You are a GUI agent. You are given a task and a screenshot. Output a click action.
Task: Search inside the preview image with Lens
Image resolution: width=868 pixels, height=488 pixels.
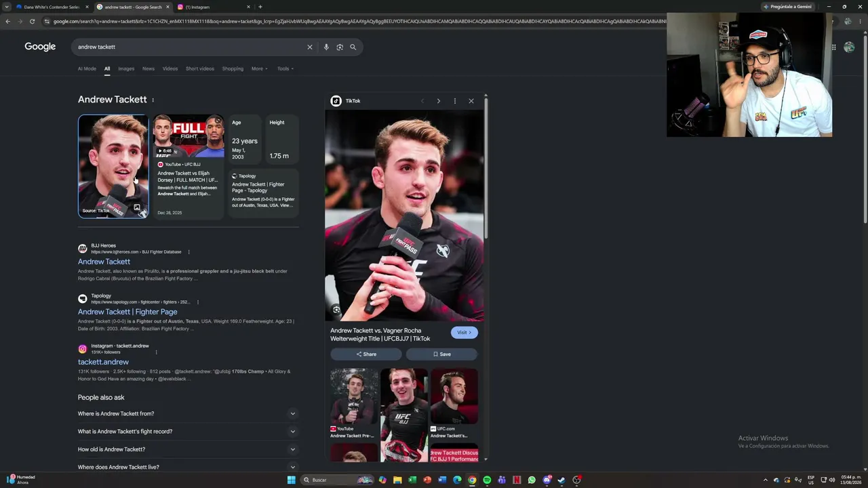[x=336, y=310]
